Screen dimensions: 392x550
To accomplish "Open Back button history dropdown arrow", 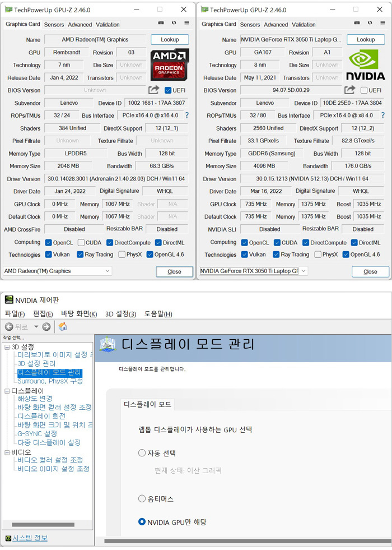I will click(36, 326).
